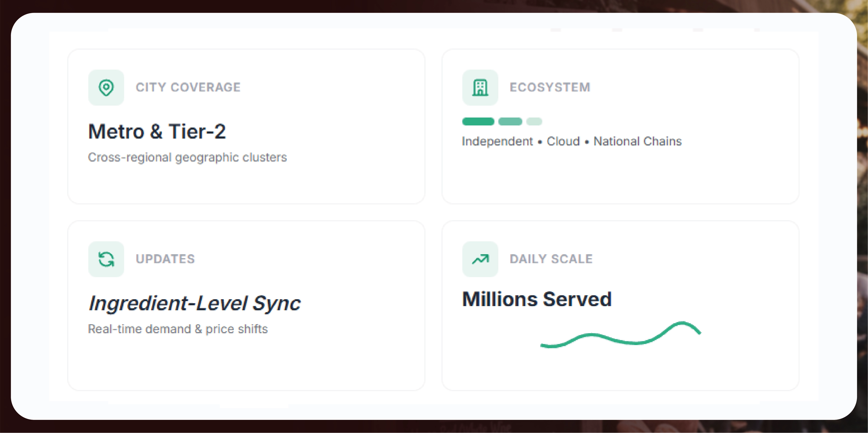Click the refresh arrows Updates icon
The image size is (868, 433).
106,259
